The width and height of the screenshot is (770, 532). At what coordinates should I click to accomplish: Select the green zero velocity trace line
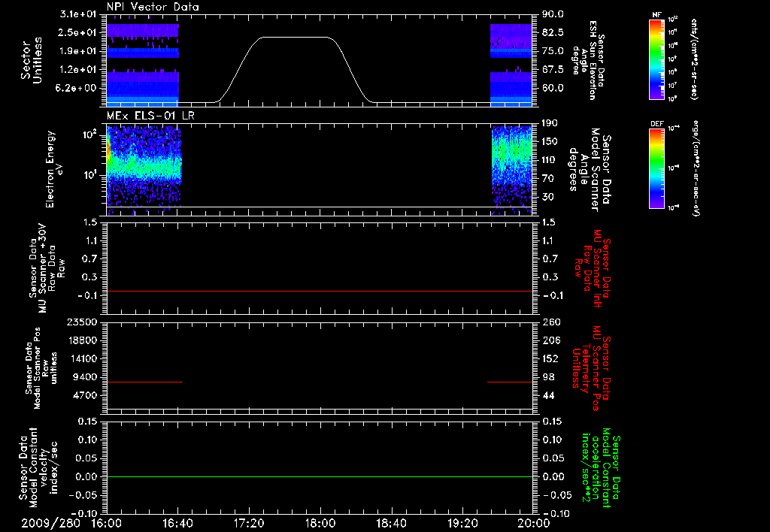pos(319,476)
